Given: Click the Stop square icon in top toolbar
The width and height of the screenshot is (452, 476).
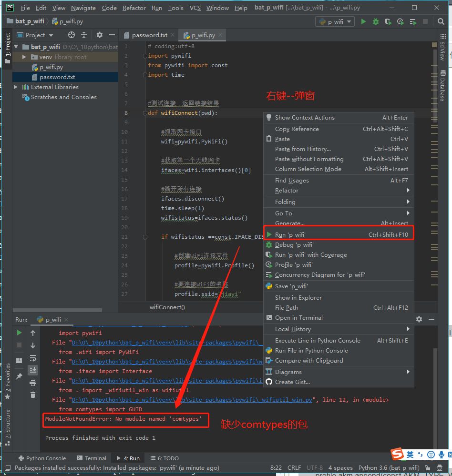Looking at the screenshot, I should (x=425, y=21).
